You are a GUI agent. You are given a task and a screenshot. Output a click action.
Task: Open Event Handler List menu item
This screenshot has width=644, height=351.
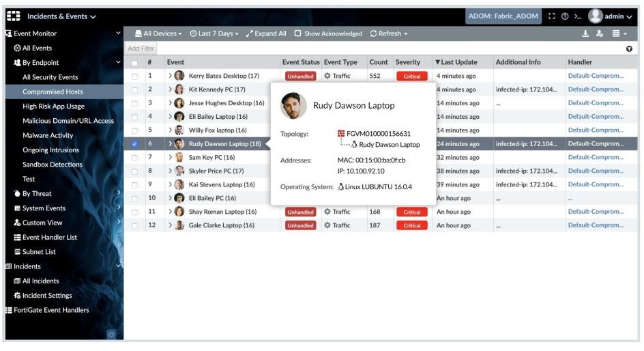(49, 237)
